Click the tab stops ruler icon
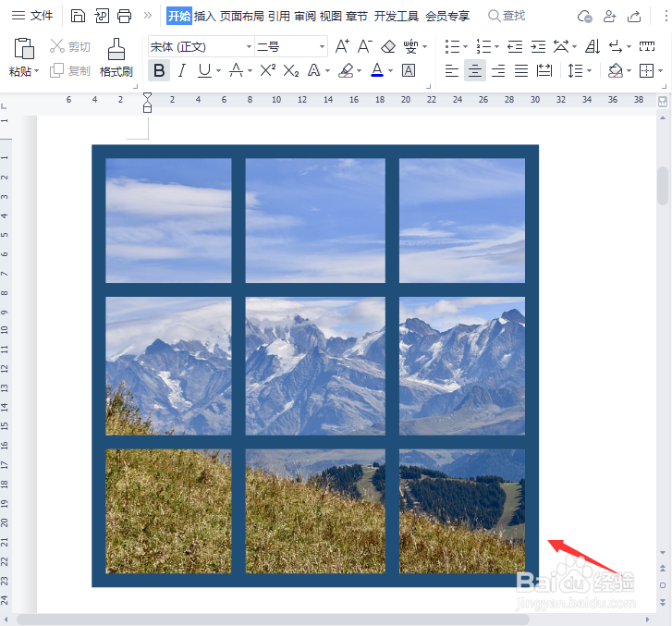The image size is (672, 626). tap(647, 46)
